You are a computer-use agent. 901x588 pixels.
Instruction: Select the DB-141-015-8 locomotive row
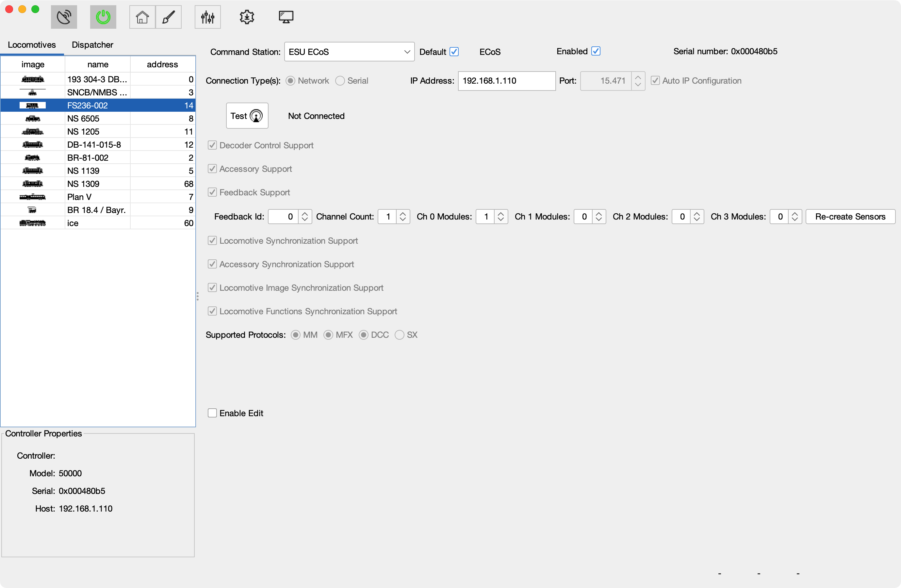tap(98, 145)
